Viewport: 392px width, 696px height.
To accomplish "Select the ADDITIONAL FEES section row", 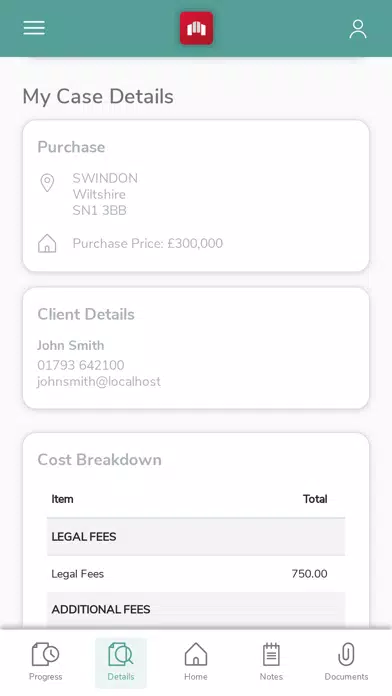I will point(196,609).
